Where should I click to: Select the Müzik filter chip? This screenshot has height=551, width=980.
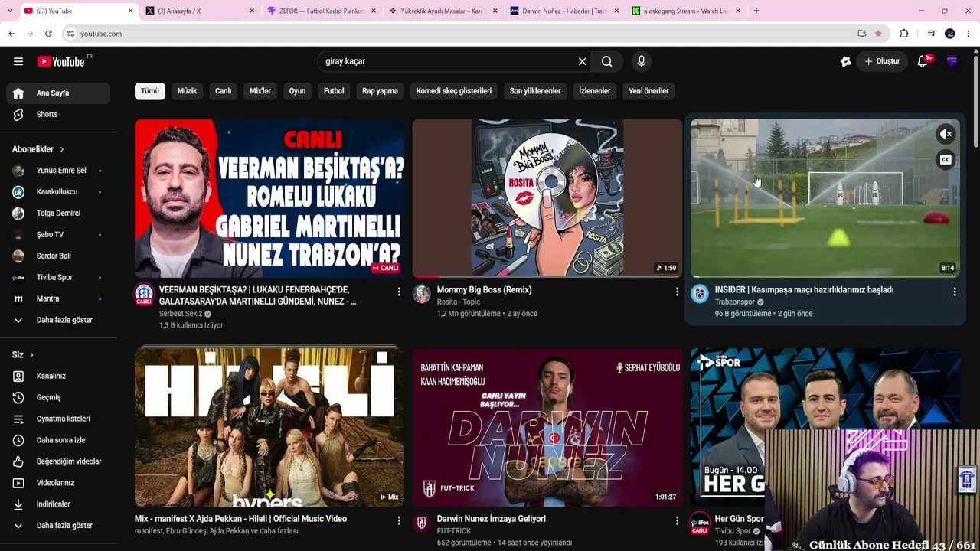[187, 91]
